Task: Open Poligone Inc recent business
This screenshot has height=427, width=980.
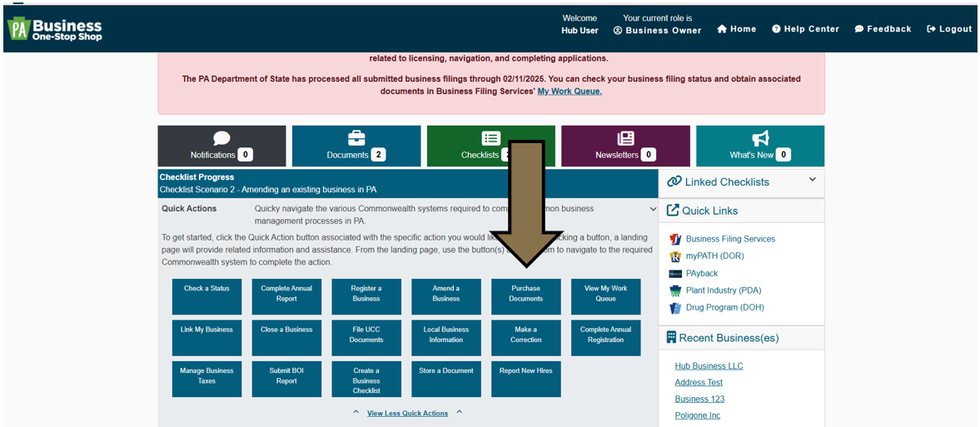Action: pyautogui.click(x=698, y=415)
